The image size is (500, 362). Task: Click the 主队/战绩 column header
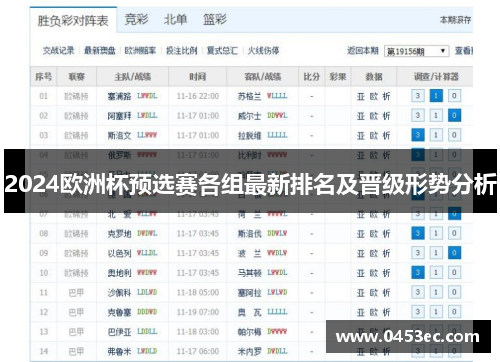coord(133,77)
